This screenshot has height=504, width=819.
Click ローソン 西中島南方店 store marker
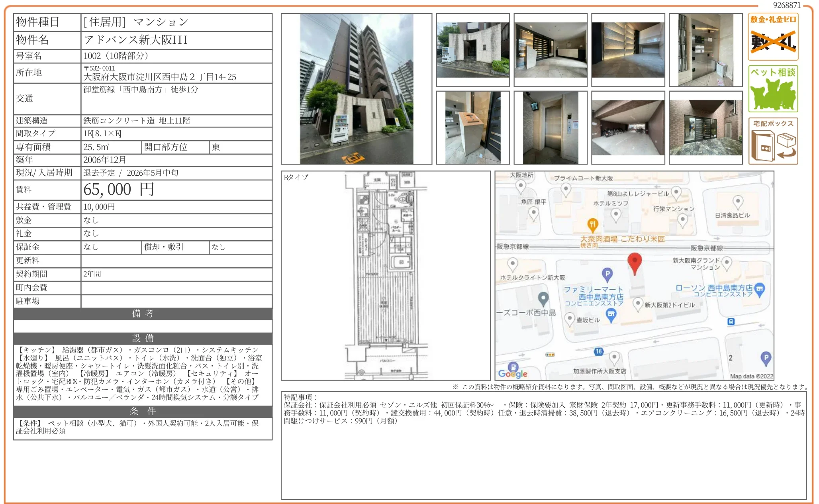tap(759, 288)
